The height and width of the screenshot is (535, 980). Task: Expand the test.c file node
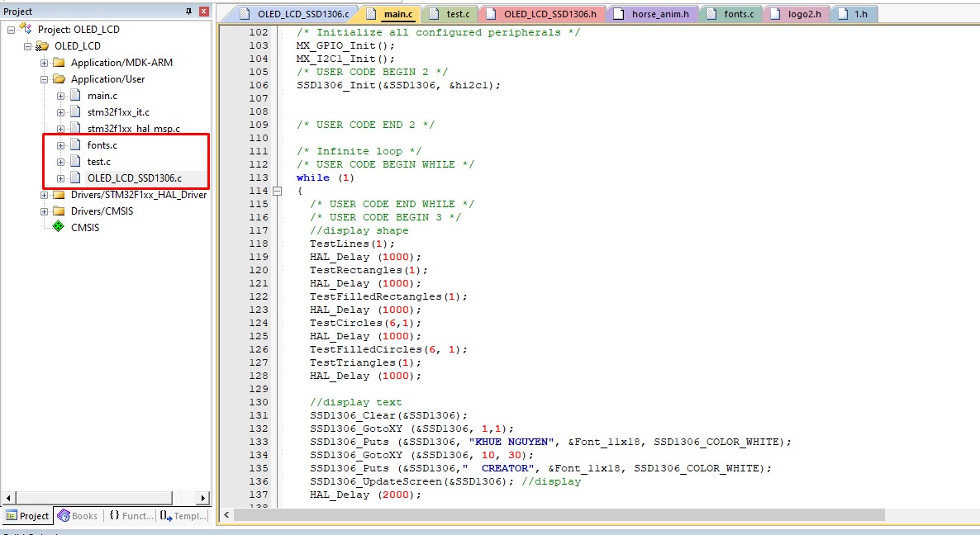[x=61, y=162]
